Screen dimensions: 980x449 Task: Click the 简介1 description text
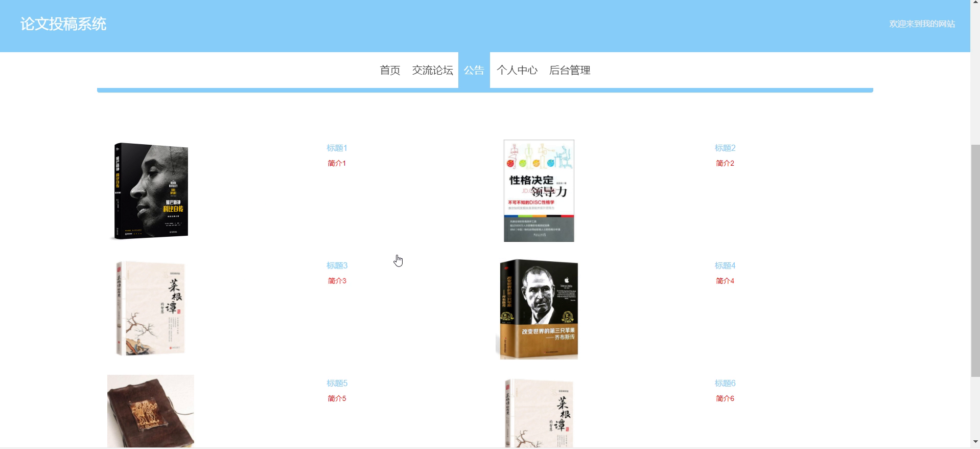(x=337, y=163)
